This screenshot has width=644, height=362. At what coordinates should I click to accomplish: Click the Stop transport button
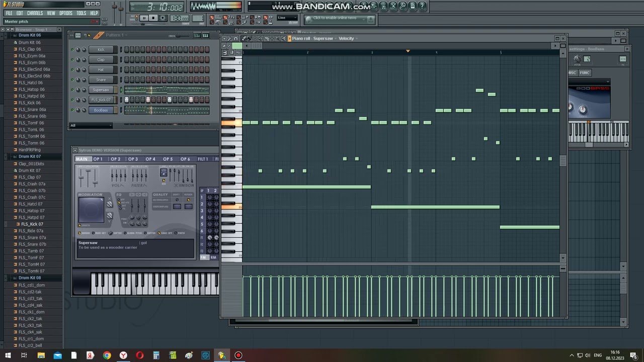pyautogui.click(x=153, y=18)
